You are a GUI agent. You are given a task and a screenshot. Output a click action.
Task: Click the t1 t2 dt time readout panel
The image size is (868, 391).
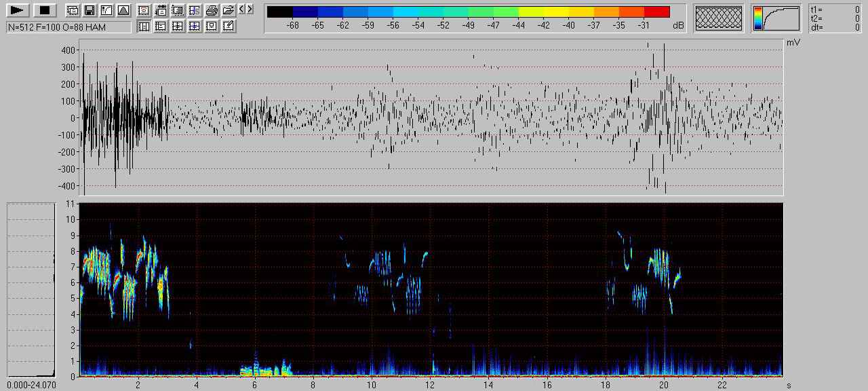835,18
